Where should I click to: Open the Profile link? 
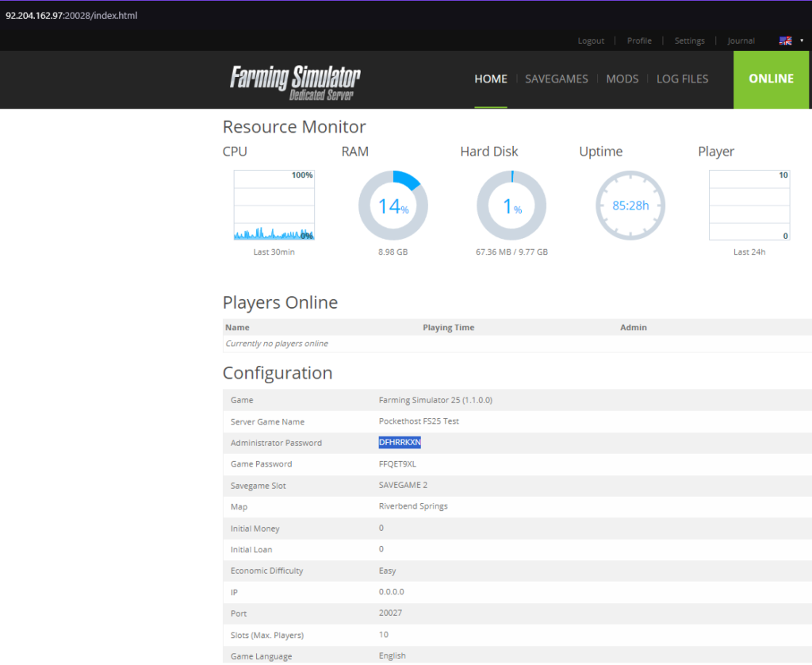click(x=639, y=40)
